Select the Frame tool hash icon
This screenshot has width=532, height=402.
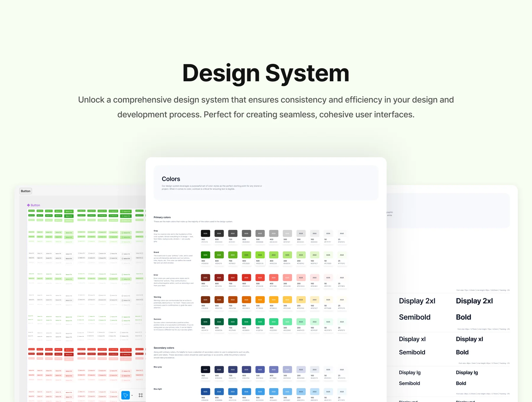pos(141,395)
